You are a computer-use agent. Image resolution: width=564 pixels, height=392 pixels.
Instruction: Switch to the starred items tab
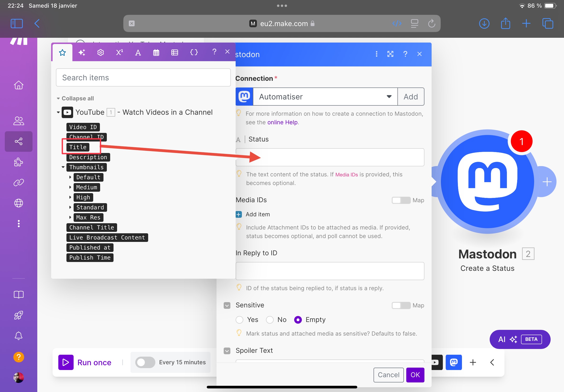click(62, 52)
